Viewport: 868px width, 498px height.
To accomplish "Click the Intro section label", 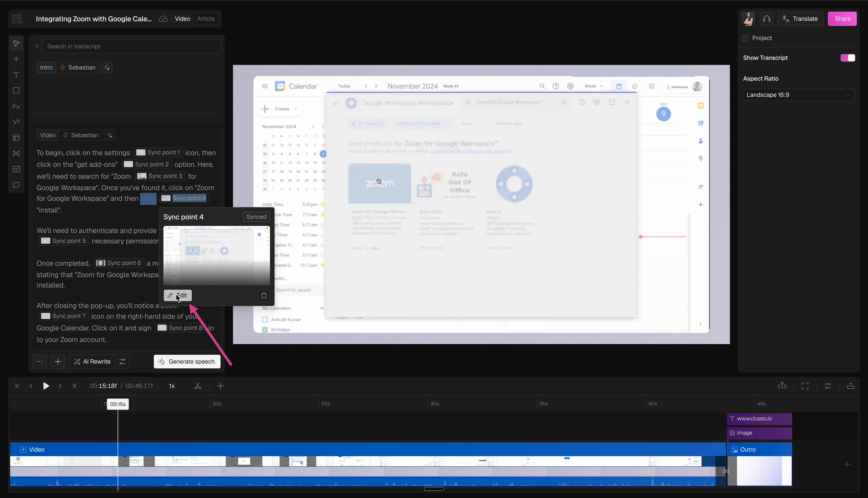I will tap(46, 67).
